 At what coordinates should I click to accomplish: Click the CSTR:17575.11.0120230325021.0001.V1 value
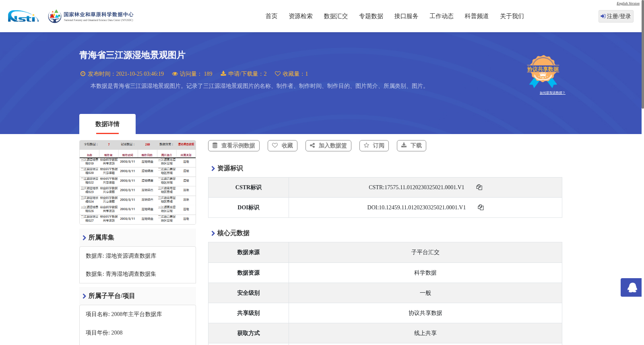pyautogui.click(x=417, y=188)
